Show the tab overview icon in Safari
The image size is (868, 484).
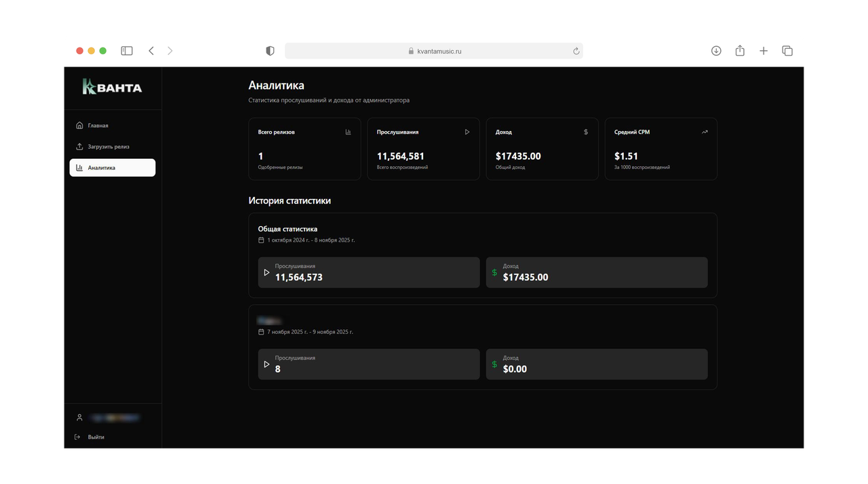(787, 51)
